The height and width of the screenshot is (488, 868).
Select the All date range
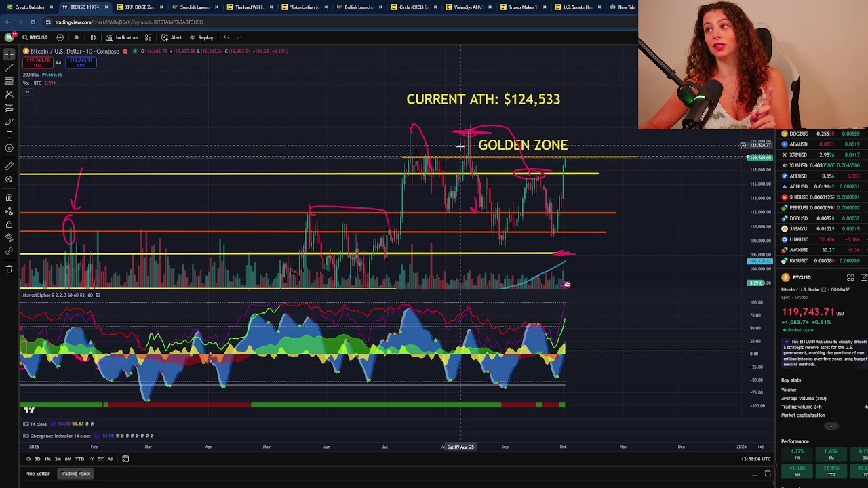point(111,459)
